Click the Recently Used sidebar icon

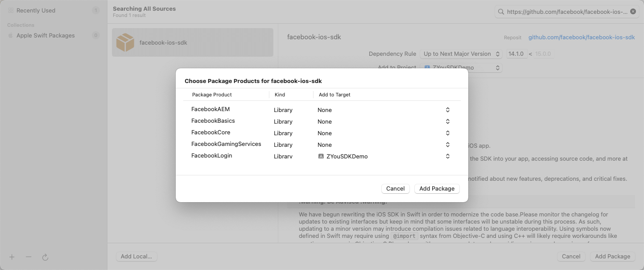click(11, 10)
